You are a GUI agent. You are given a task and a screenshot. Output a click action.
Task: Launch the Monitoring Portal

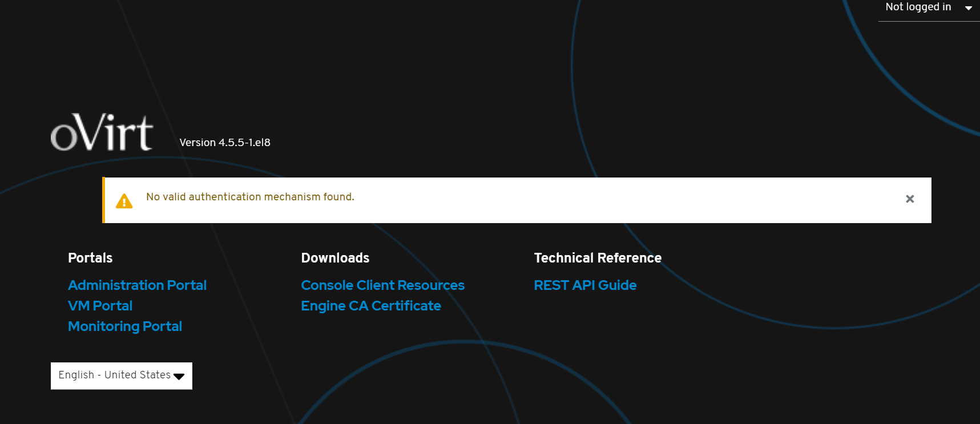[125, 326]
